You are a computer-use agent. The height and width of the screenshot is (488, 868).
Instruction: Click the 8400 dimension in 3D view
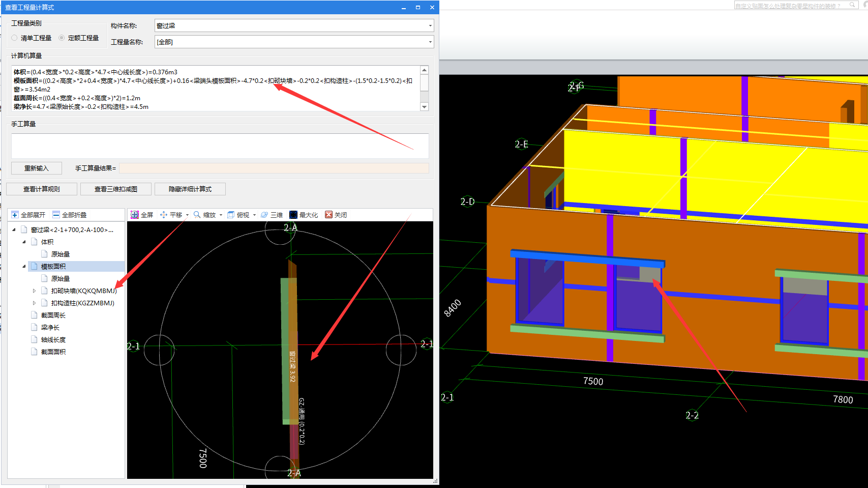point(453,308)
